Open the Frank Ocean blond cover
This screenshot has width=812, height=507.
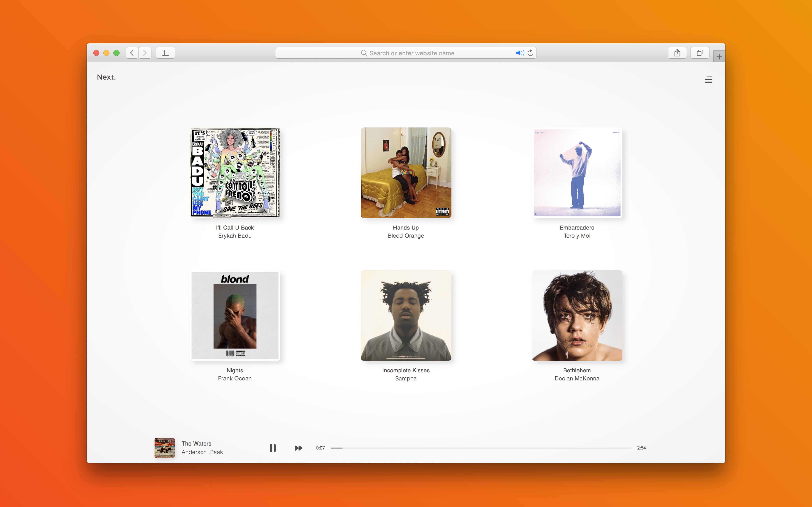[x=235, y=315]
